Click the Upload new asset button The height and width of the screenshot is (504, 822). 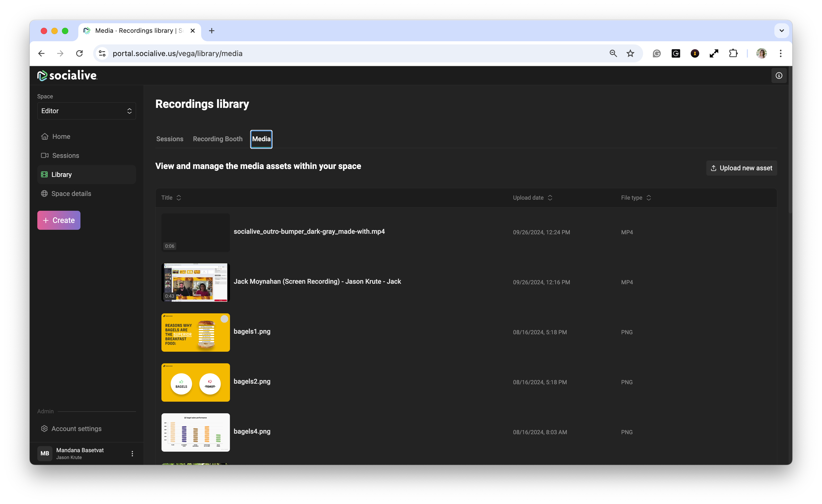click(x=741, y=168)
